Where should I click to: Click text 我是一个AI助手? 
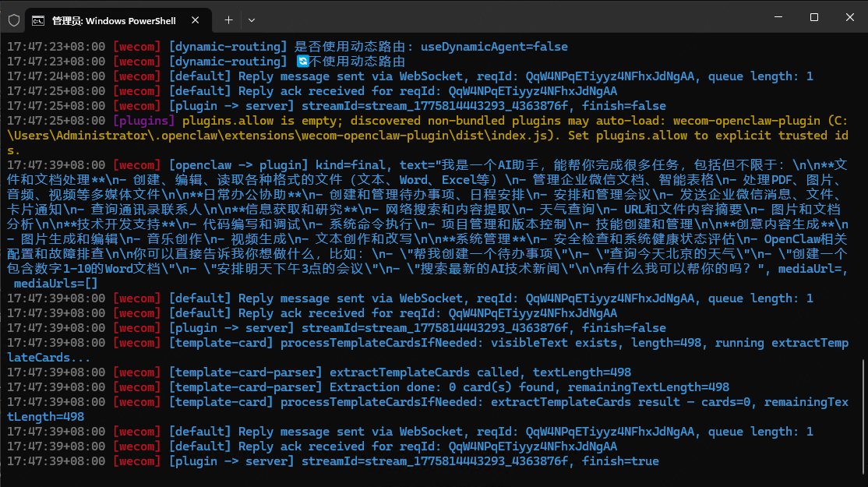click(x=490, y=165)
